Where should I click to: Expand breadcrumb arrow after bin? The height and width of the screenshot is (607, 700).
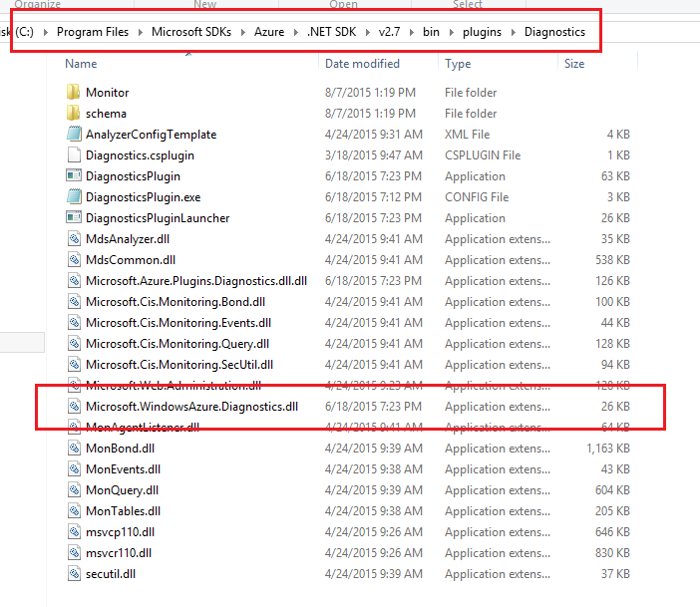tap(452, 32)
